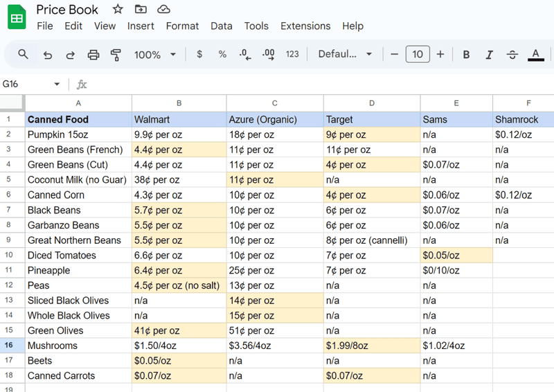Click the undo arrow icon
Viewport: 554px width, 392px height.
(47, 55)
